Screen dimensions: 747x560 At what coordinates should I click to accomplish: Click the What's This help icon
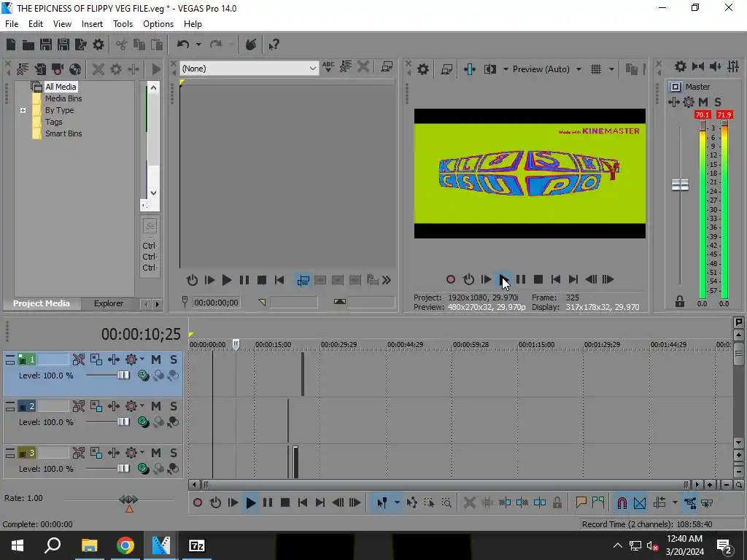pyautogui.click(x=274, y=44)
